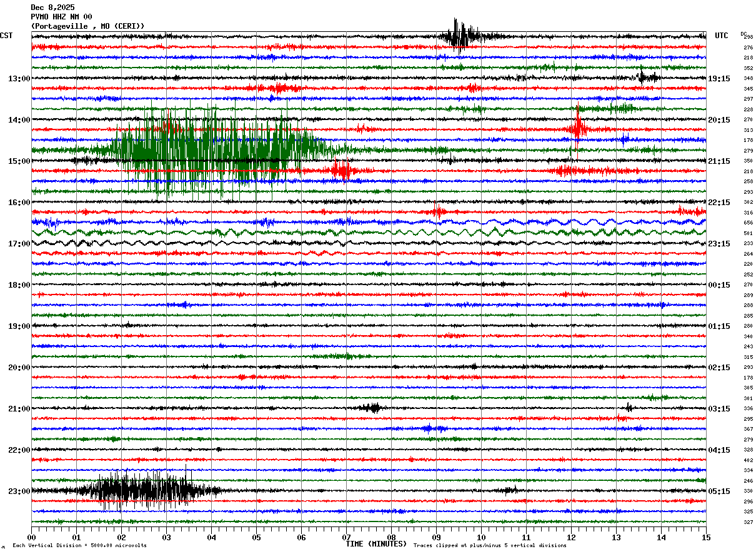Image resolution: width=756 pixels, height=554 pixels.
Task: Click the 20:15 UTC time label
Action: (719, 120)
